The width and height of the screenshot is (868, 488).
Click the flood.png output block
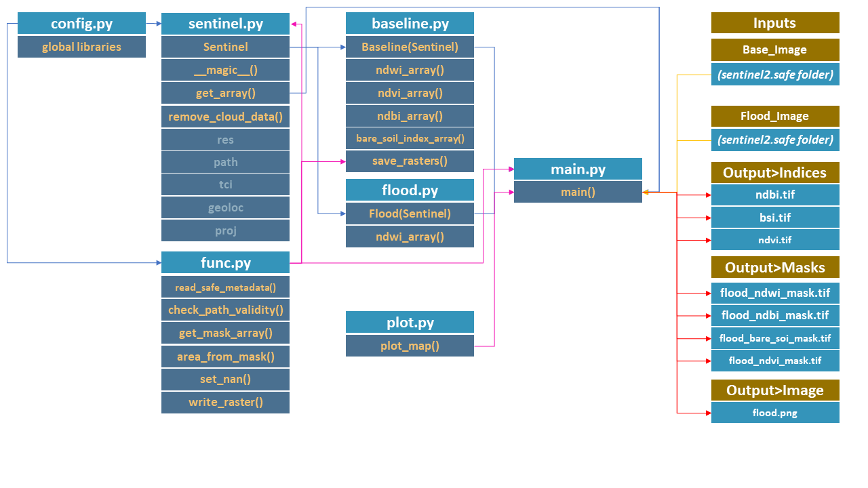(775, 413)
